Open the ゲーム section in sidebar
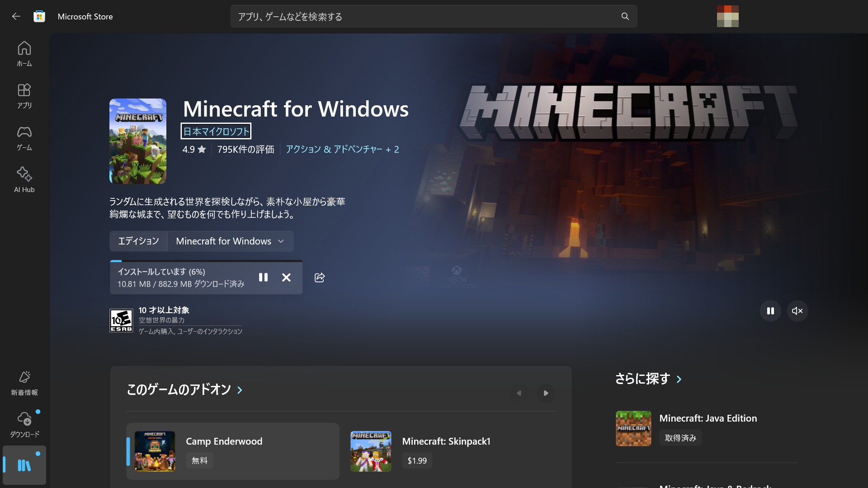This screenshot has height=488, width=868. coord(24,138)
